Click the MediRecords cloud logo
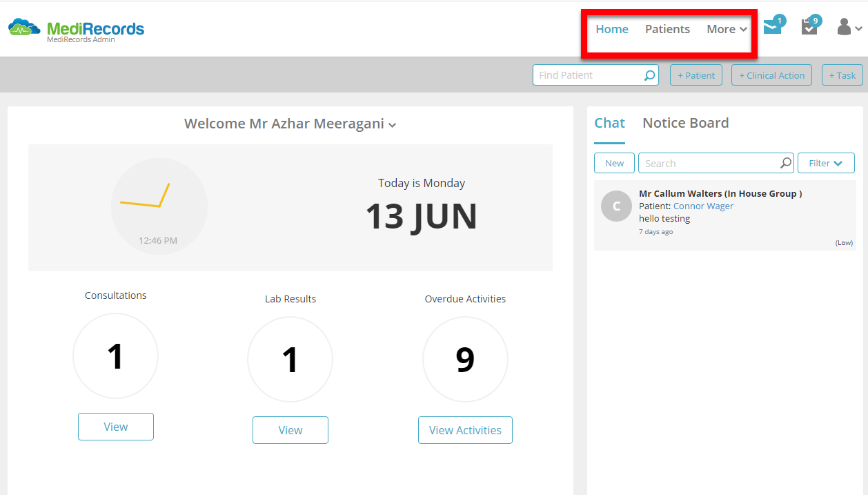Screen dimensions: 868x495 coord(24,28)
